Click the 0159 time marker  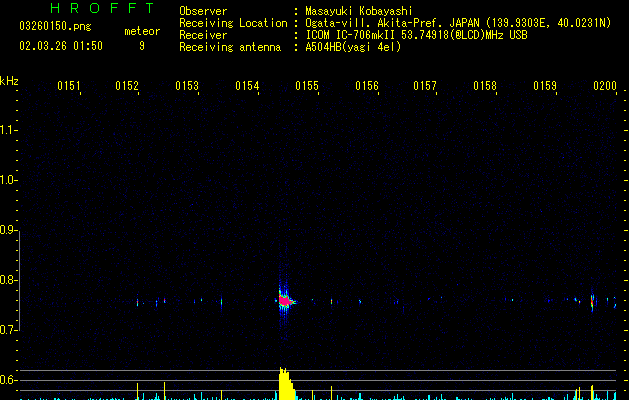pos(545,85)
